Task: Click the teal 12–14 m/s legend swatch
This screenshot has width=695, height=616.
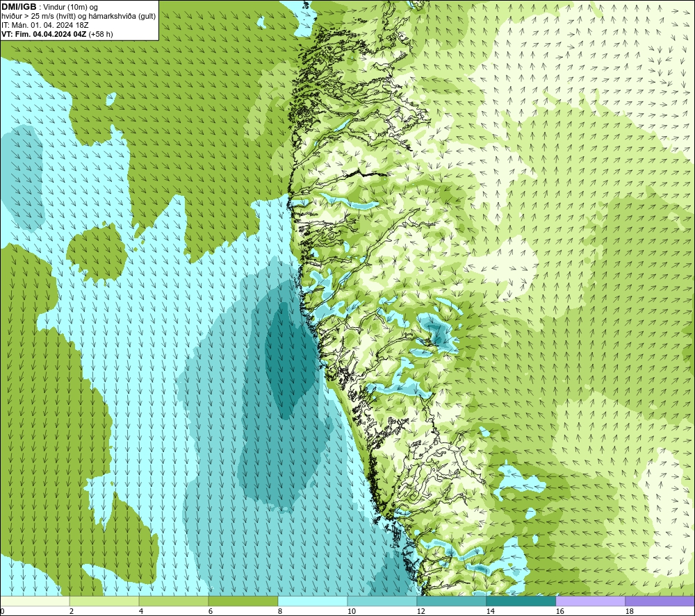Action: [451, 601]
